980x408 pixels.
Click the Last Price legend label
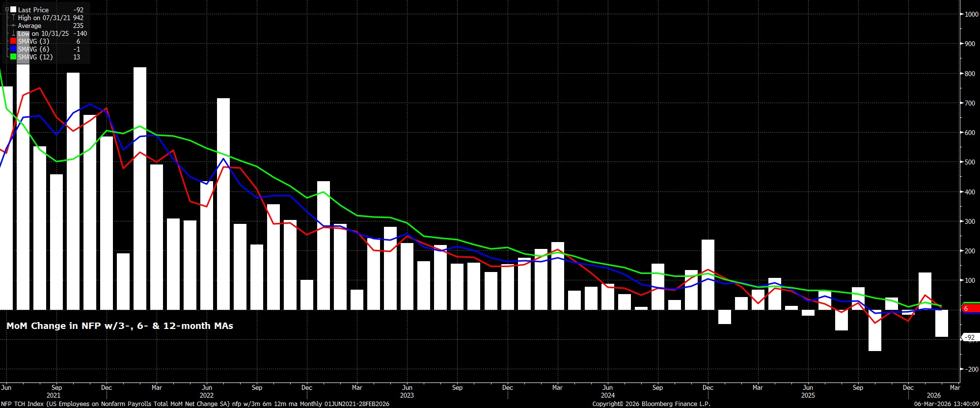click(x=33, y=10)
